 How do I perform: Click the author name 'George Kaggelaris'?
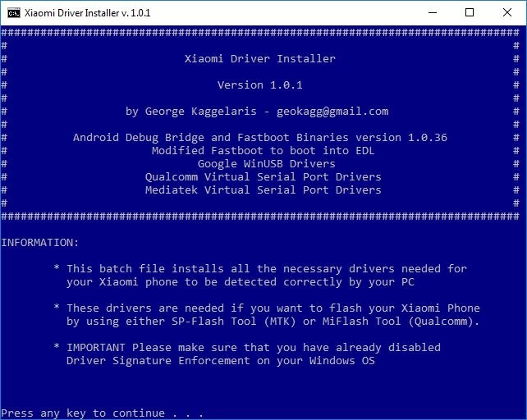[x=200, y=112]
